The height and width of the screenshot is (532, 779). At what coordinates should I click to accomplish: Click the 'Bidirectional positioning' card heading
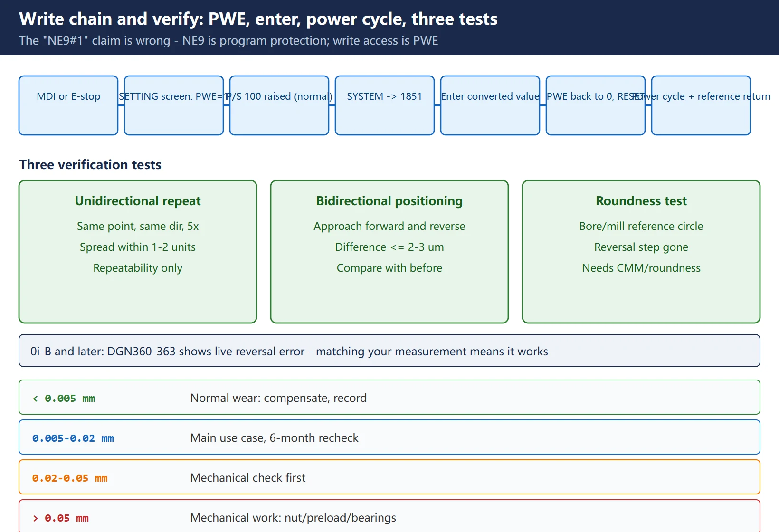tap(389, 201)
